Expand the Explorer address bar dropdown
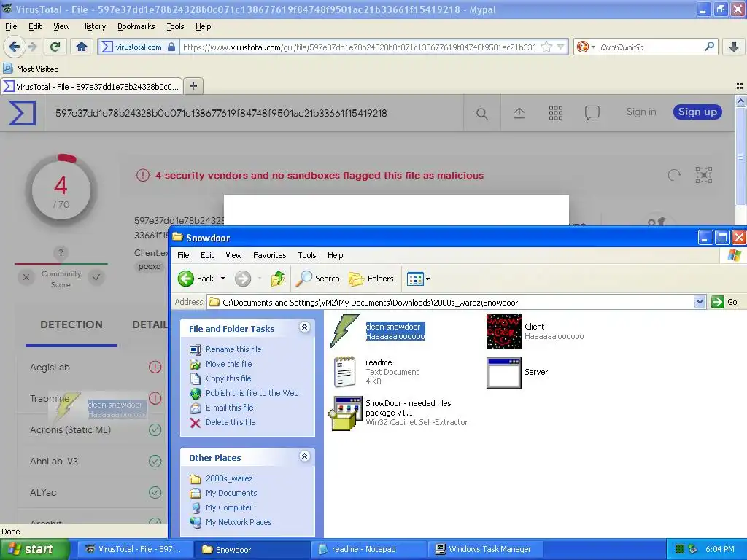Screen dimensions: 747x560 coord(700,302)
